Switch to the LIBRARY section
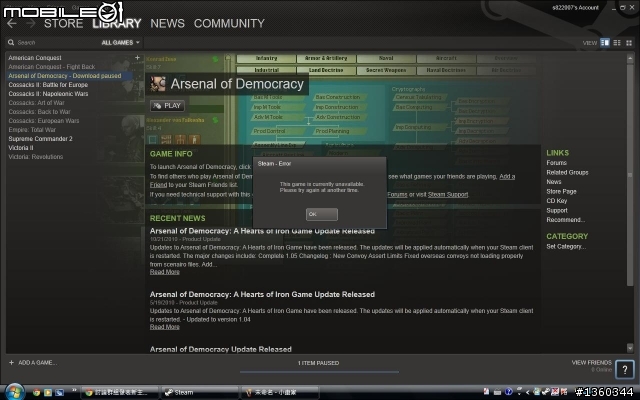Screen dimensions: 640x400 click(x=117, y=24)
